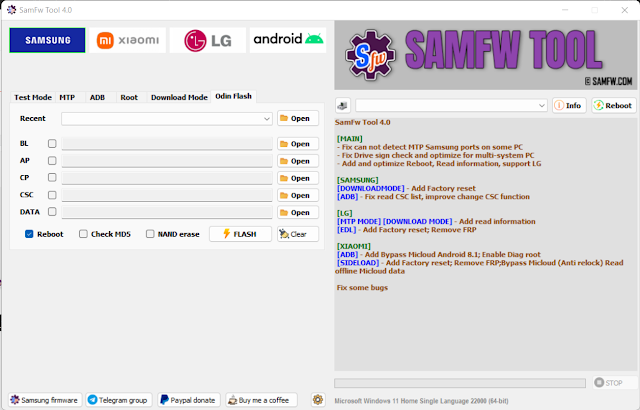Select the Android brand button
The height and width of the screenshot is (410, 640).
click(x=288, y=40)
